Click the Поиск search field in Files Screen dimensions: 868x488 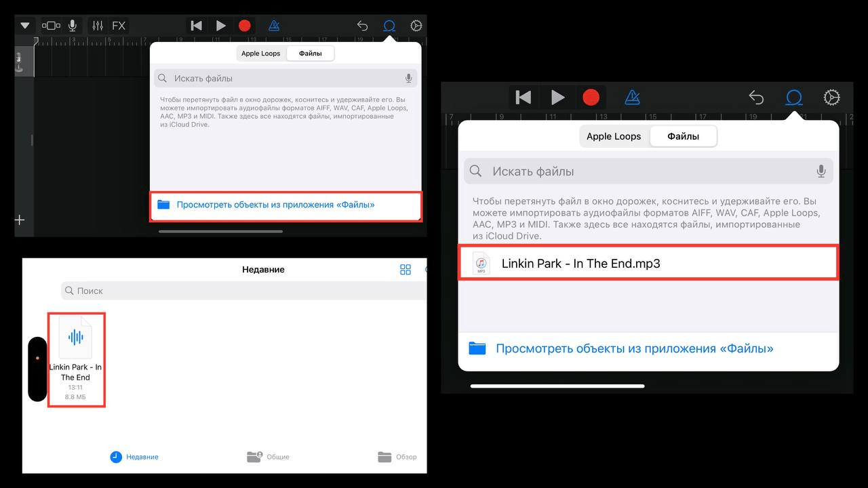[244, 291]
